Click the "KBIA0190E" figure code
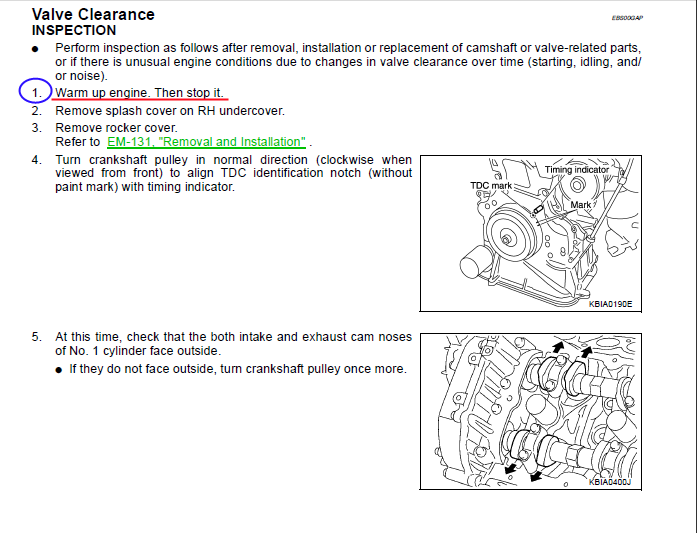Image resolution: width=697 pixels, height=533 pixels. [x=610, y=304]
